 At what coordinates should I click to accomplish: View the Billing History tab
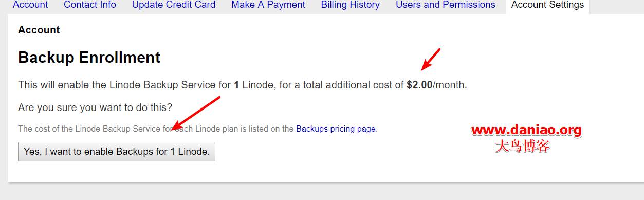351,5
